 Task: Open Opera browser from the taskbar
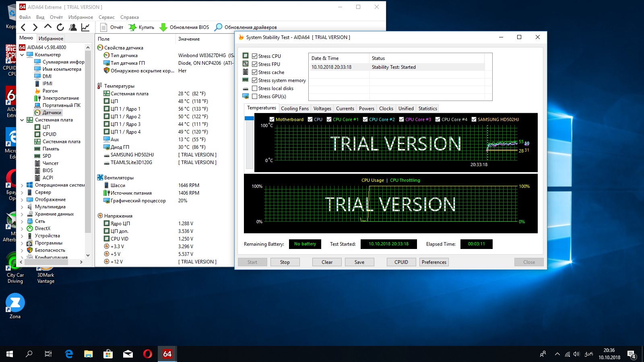click(148, 354)
